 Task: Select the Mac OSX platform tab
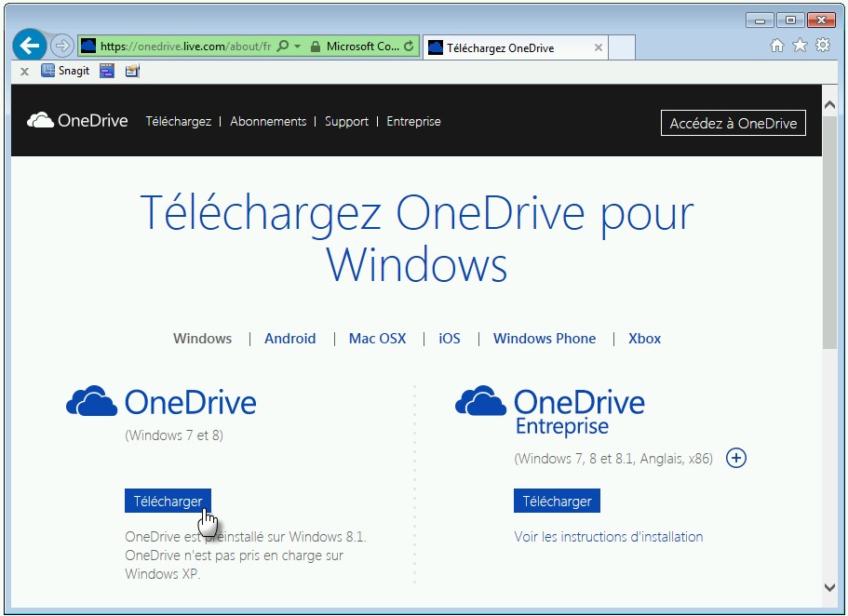coord(377,339)
